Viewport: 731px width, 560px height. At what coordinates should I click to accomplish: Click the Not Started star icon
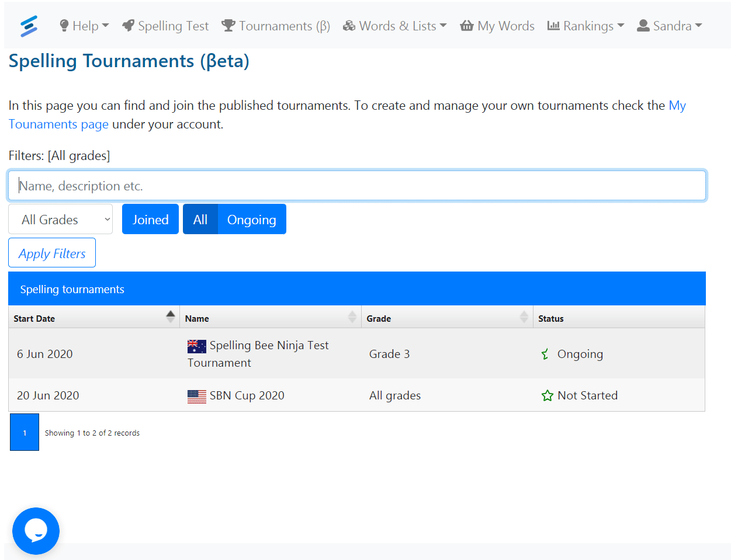tap(547, 396)
